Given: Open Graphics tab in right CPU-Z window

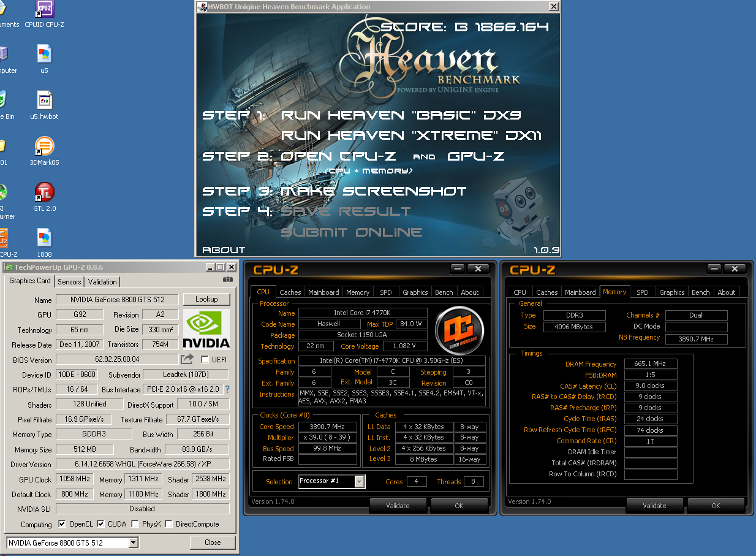Looking at the screenshot, I should pos(672,292).
